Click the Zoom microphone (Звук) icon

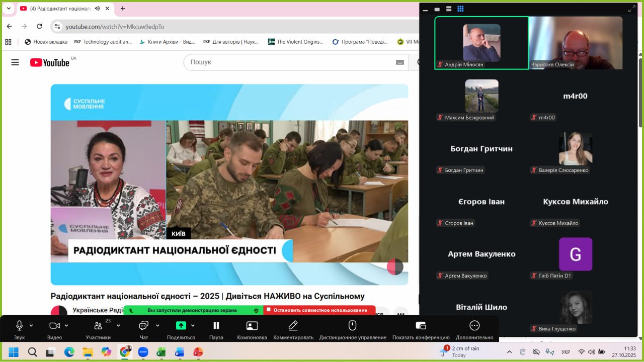click(19, 326)
